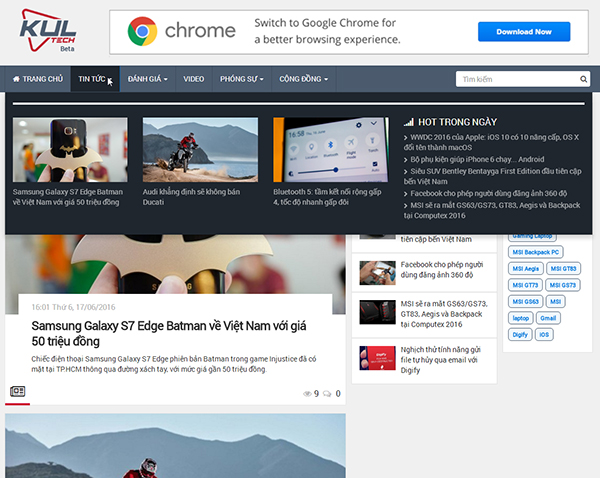Select the plain MSI tag

[x=555, y=302]
